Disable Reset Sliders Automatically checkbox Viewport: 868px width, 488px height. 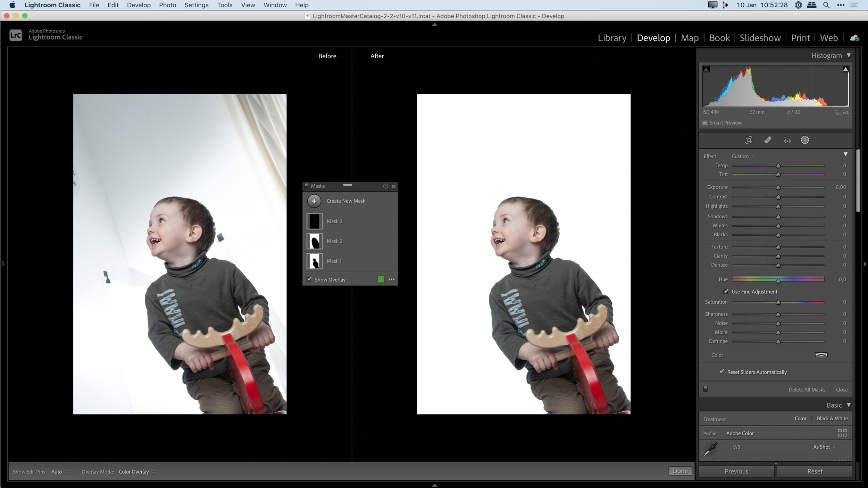(x=721, y=372)
